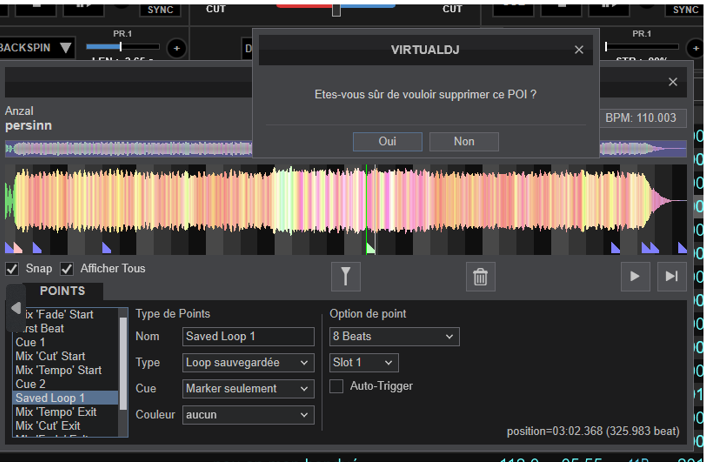Select Mix 'Fade' Start entry
Screen dimensions: 705x462
(x=65, y=315)
